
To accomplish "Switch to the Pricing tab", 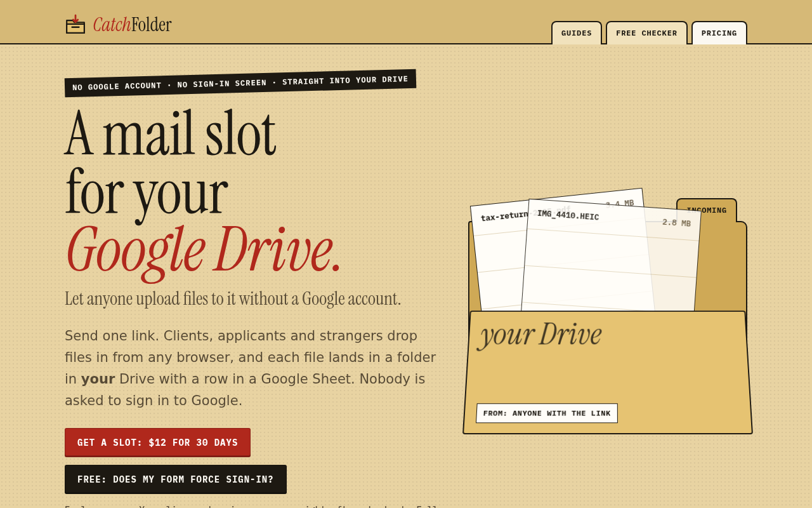I will 719,33.
